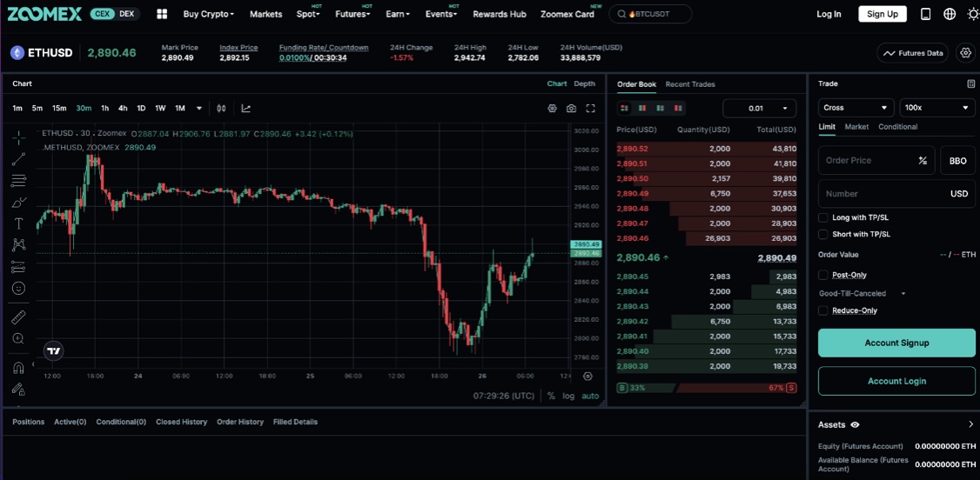Viewport: 980px width, 480px height.
Task: Switch to the Recent Trades tab
Action: click(690, 84)
